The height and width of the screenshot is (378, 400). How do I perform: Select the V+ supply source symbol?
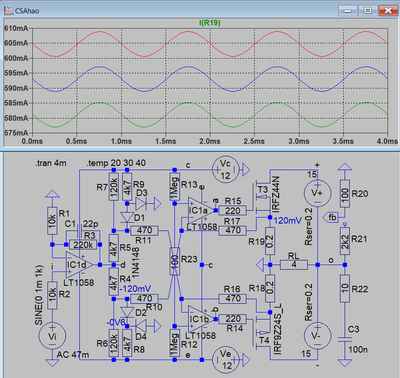click(x=317, y=193)
